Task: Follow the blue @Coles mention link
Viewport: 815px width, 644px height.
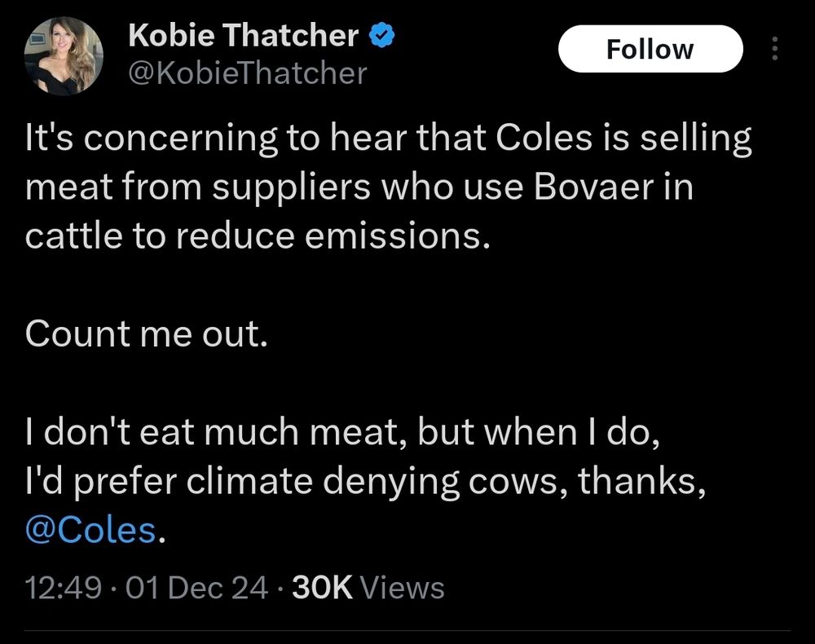Action: click(90, 530)
